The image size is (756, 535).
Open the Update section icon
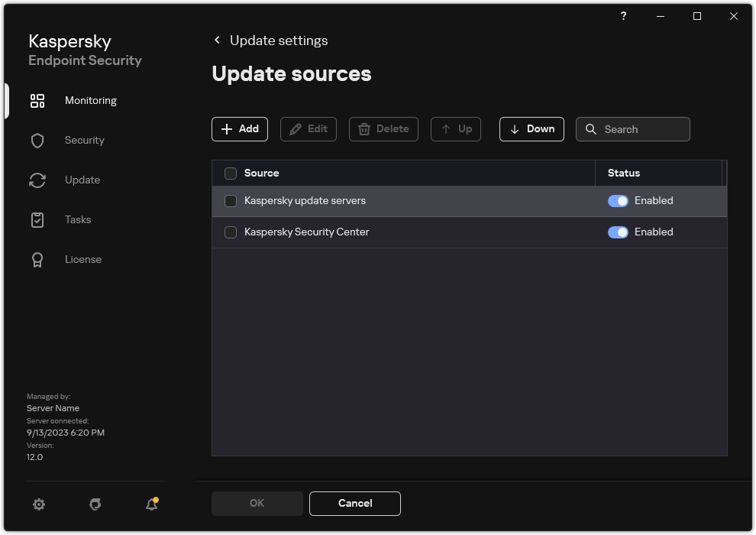[37, 180]
